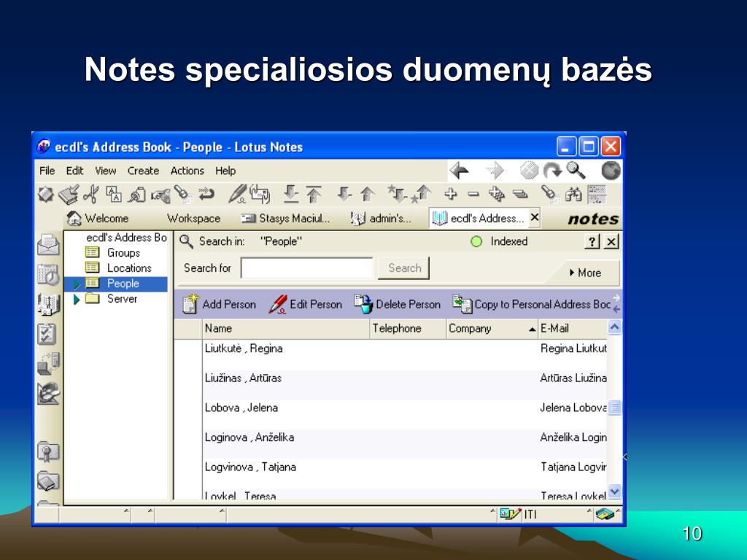Viewport: 747px width, 560px height.
Task: Open the Create menu
Action: click(x=143, y=171)
